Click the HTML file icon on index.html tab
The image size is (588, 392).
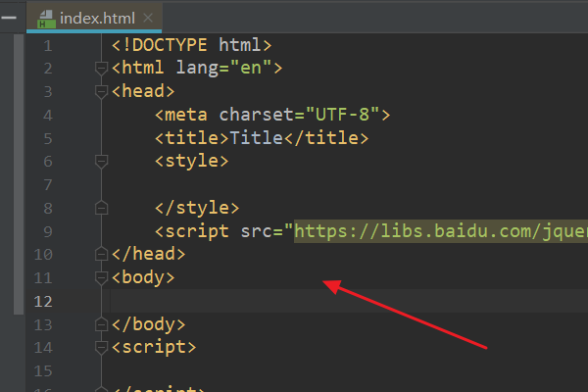tap(46, 20)
